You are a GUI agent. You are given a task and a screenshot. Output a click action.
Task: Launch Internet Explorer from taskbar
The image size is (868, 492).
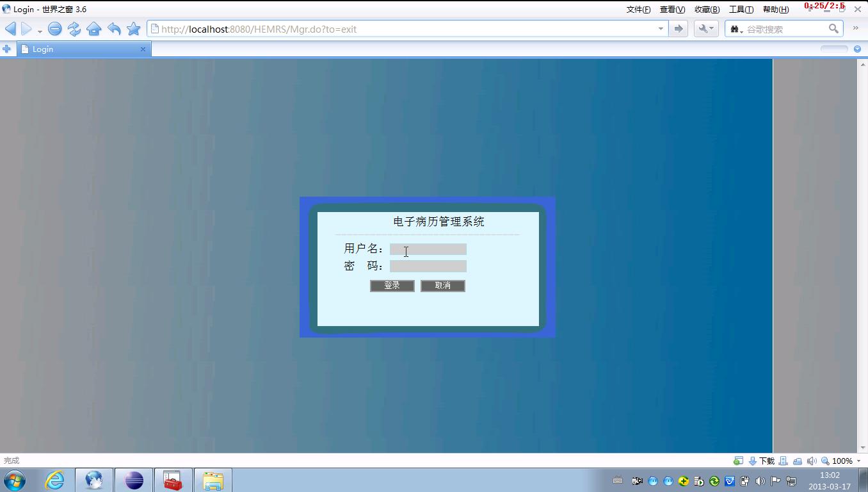[x=55, y=480]
